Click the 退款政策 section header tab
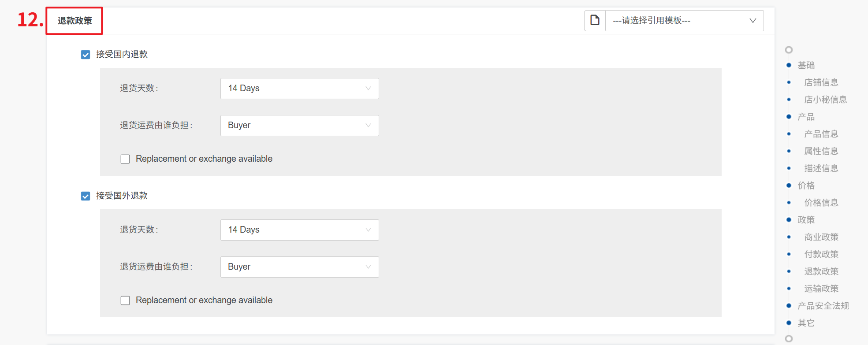 coord(75,21)
